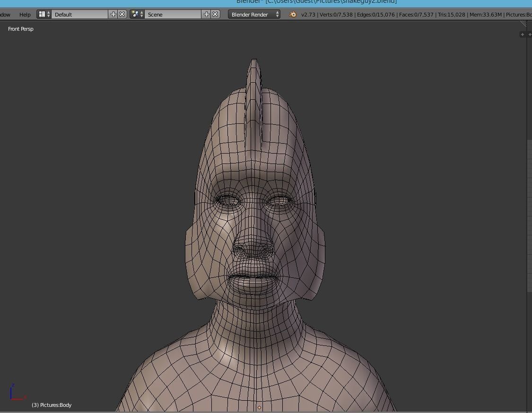Screen dimensions: 532x413
Task: Click the Blender logo splash icon
Action: [292, 14]
